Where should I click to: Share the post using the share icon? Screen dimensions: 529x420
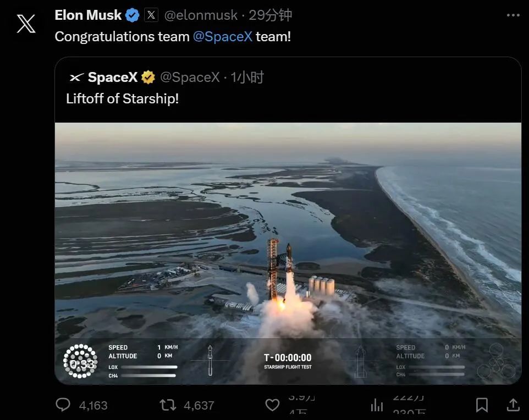point(513,405)
